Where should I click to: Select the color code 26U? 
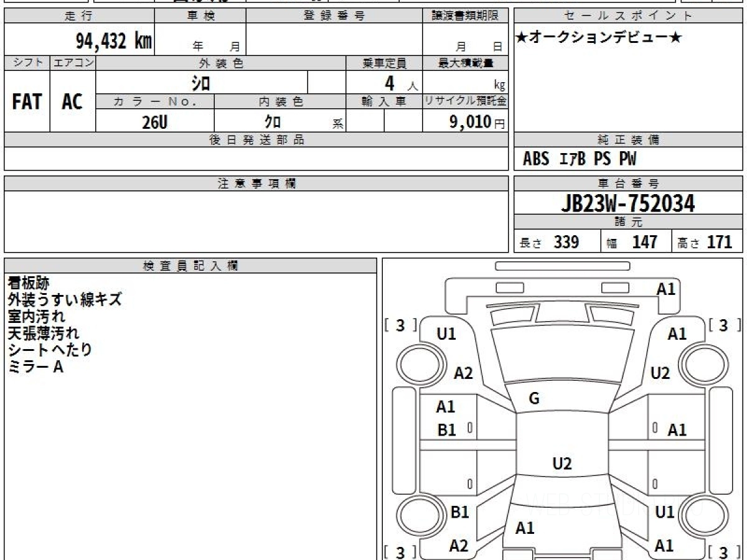pyautogui.click(x=154, y=122)
